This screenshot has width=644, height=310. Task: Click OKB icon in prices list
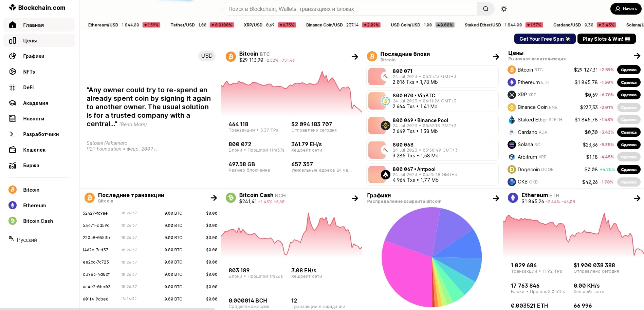512,182
